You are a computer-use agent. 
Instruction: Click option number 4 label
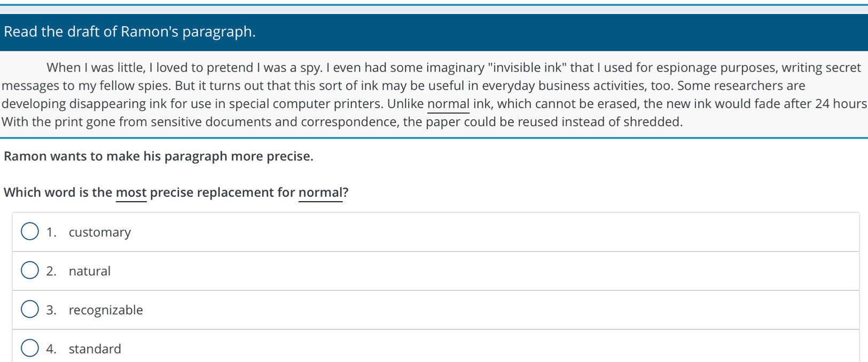(51, 349)
